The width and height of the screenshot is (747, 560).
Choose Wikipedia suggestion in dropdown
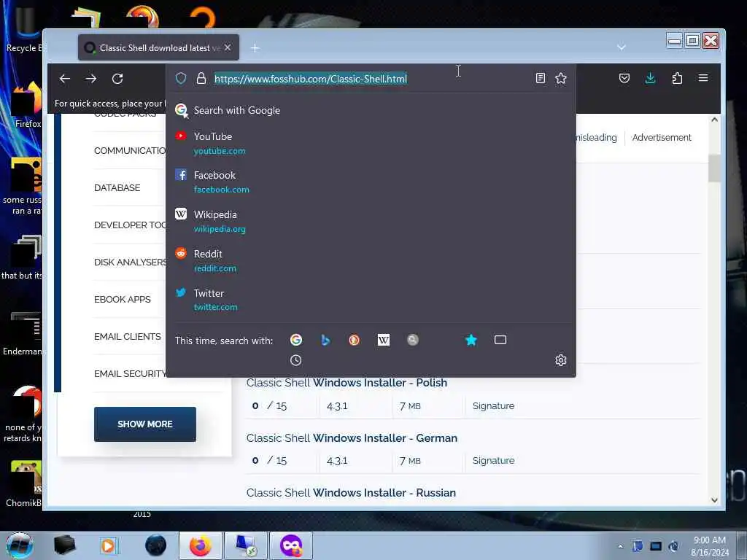[371, 222]
